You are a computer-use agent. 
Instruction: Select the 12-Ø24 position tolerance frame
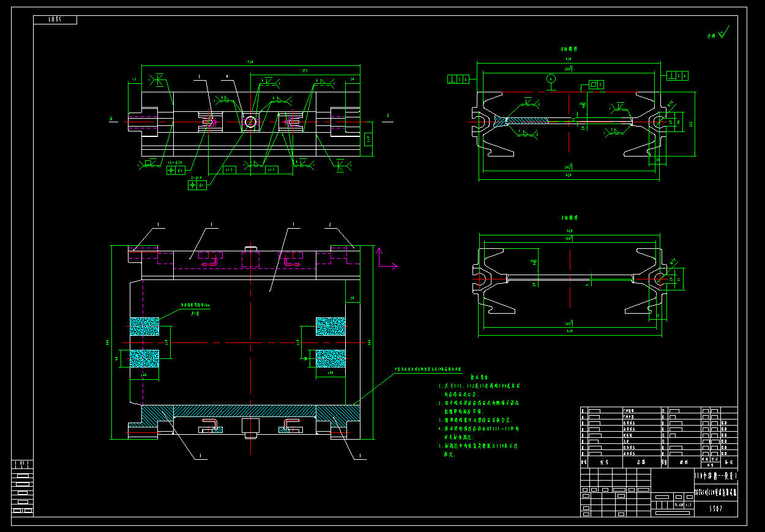(176, 170)
